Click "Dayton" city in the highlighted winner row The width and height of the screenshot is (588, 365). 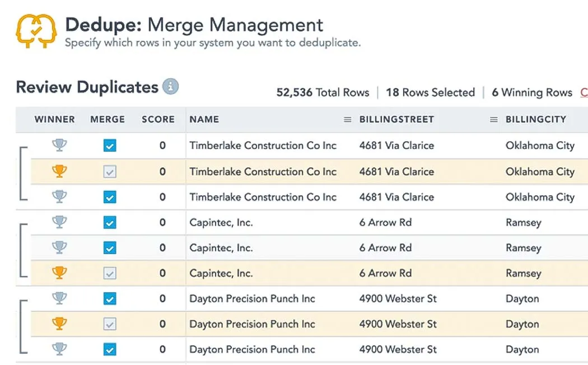pos(522,325)
